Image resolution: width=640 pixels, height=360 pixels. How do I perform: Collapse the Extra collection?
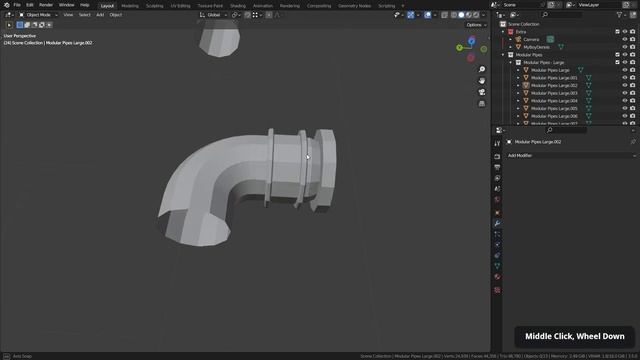pos(503,31)
